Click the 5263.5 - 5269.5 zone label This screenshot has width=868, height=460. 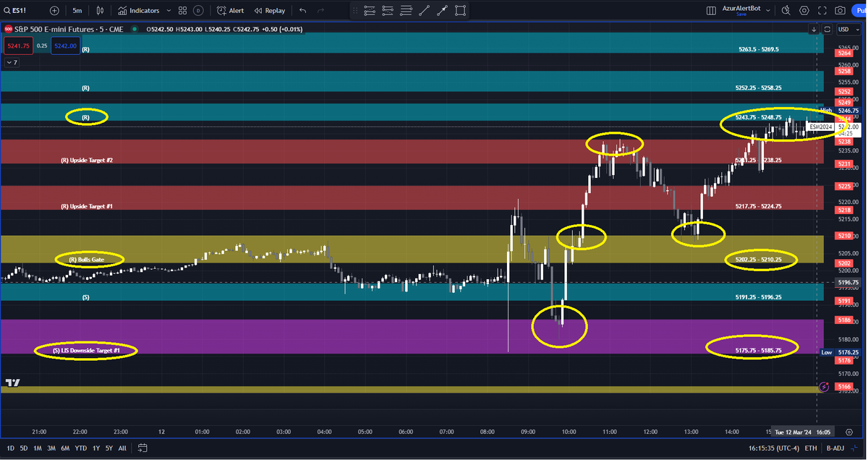tap(759, 49)
